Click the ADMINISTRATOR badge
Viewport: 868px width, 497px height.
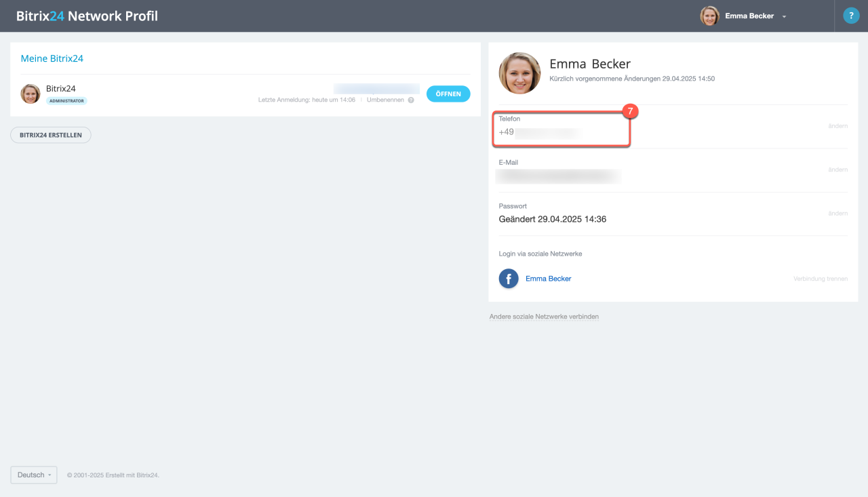66,101
